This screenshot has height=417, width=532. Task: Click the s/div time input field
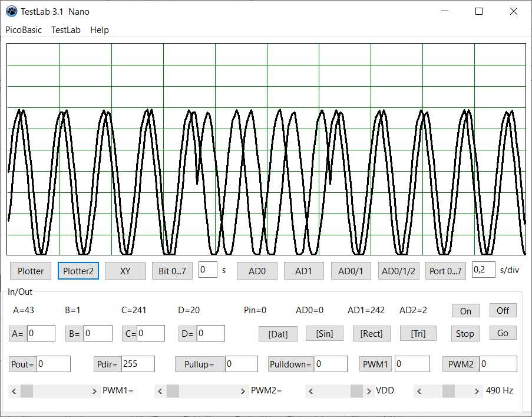(484, 270)
